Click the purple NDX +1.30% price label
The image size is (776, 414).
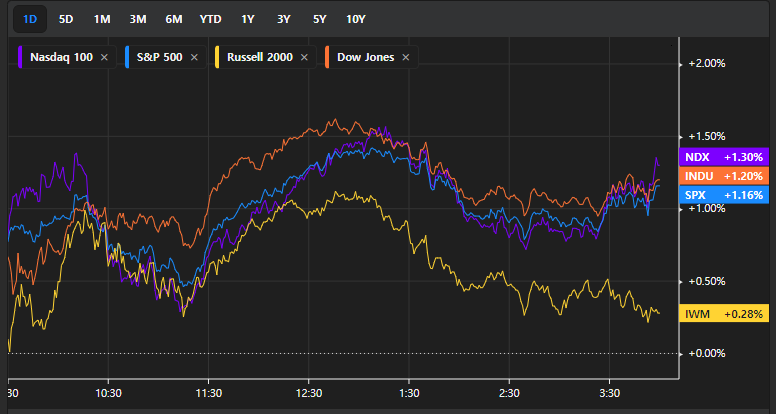pos(723,156)
